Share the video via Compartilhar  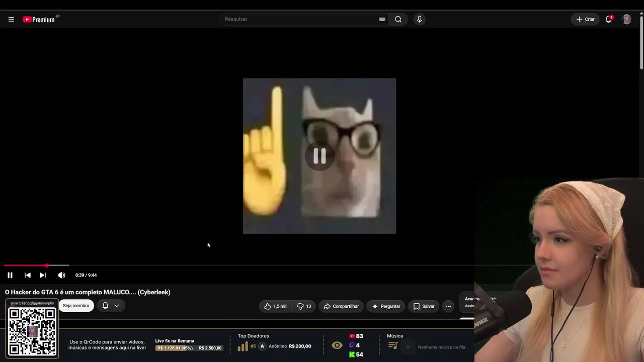pos(341,306)
